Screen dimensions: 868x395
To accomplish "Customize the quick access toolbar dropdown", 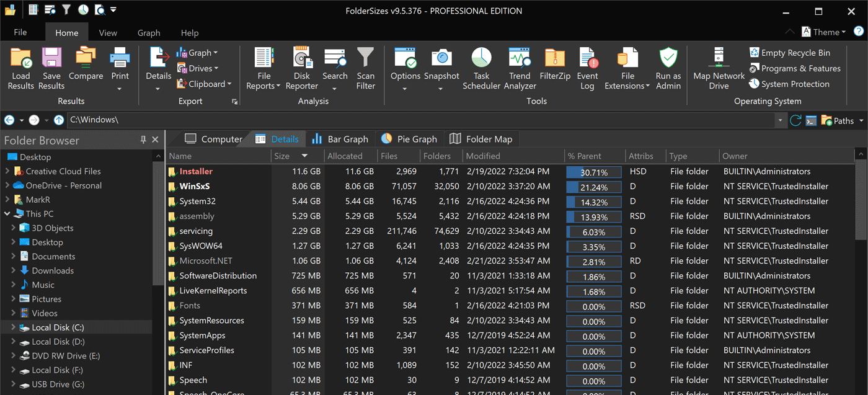I will (x=113, y=10).
